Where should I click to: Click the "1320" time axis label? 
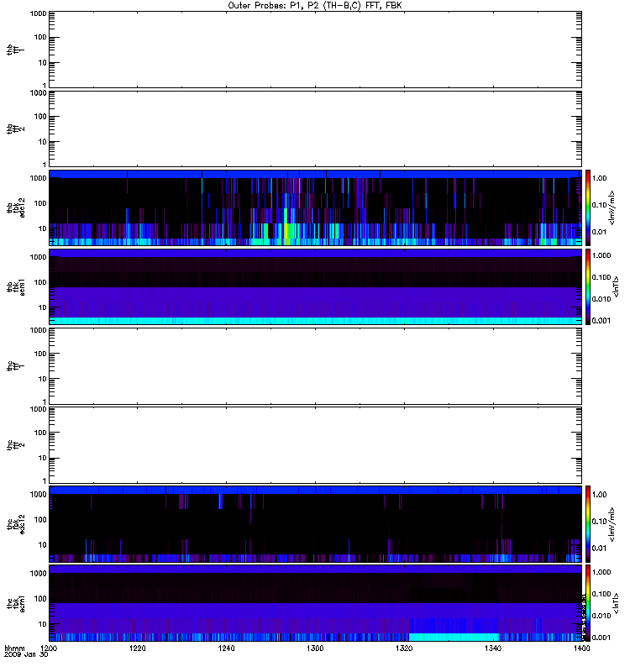[x=404, y=648]
